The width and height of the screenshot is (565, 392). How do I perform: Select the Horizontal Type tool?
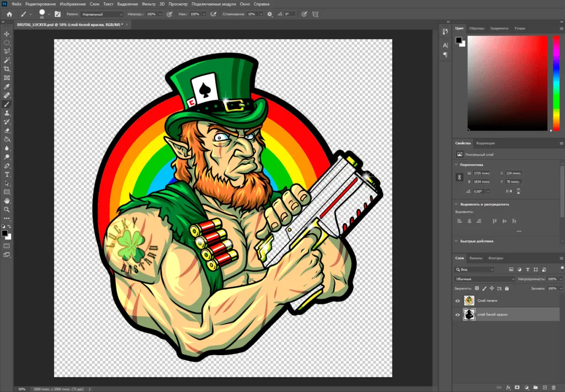tap(7, 174)
